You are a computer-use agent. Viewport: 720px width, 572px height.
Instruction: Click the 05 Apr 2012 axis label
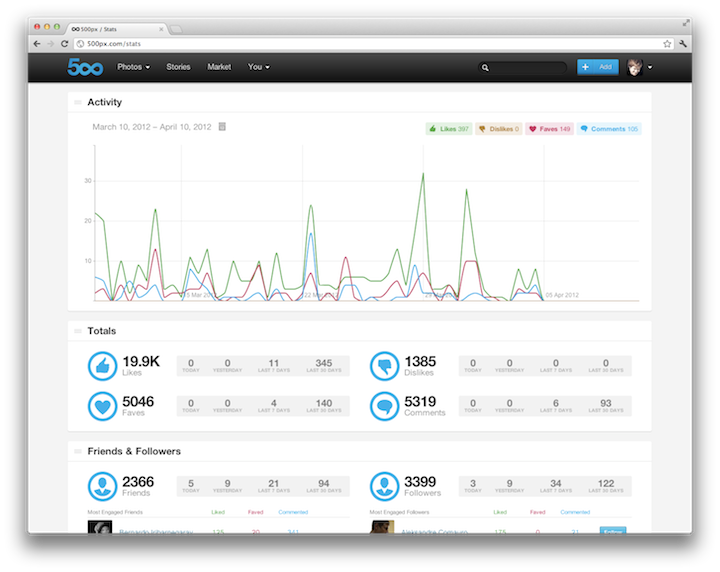coord(562,295)
